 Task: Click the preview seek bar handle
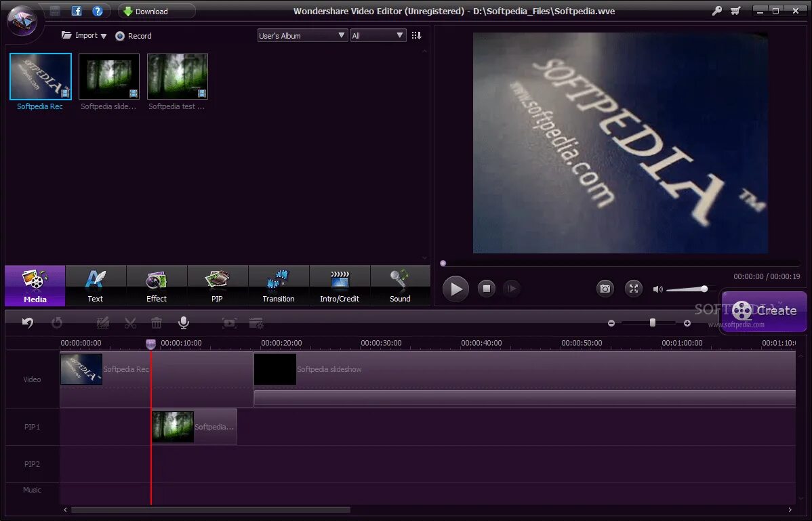click(443, 264)
